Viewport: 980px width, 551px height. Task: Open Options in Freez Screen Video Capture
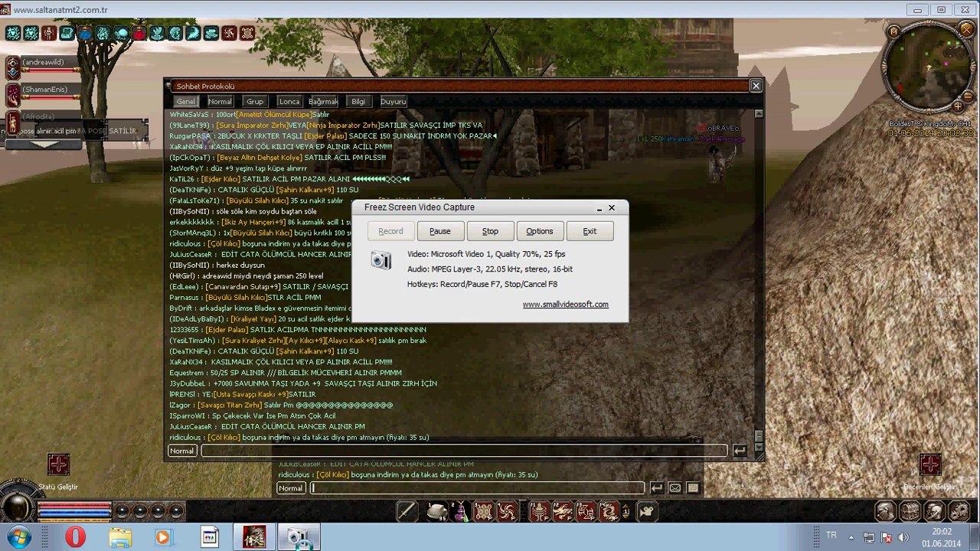540,231
